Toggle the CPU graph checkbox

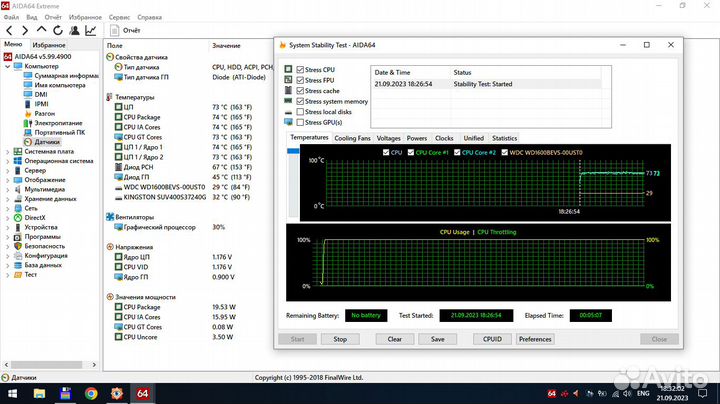point(386,152)
